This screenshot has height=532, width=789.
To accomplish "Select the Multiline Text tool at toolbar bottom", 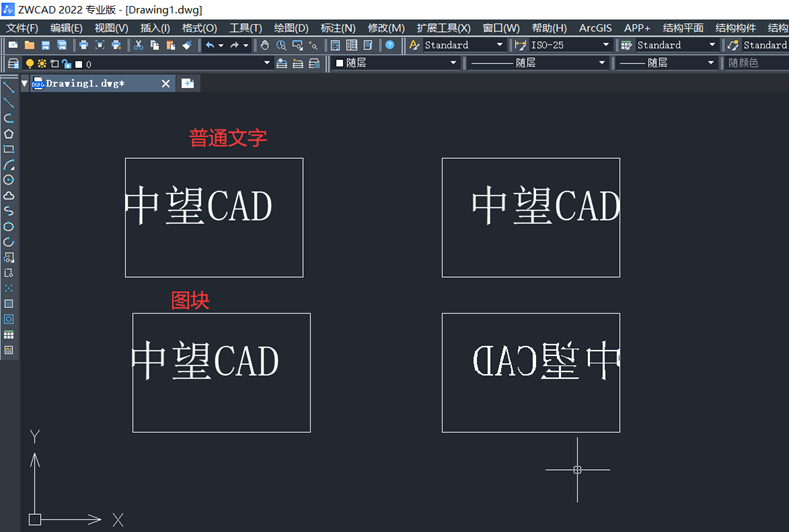I will point(9,350).
